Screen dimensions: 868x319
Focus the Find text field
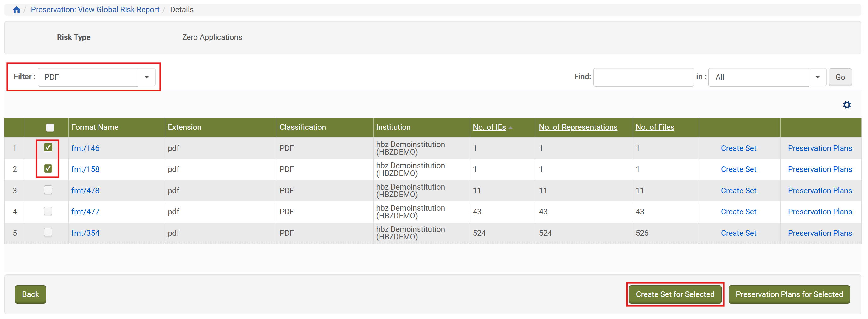click(x=643, y=77)
